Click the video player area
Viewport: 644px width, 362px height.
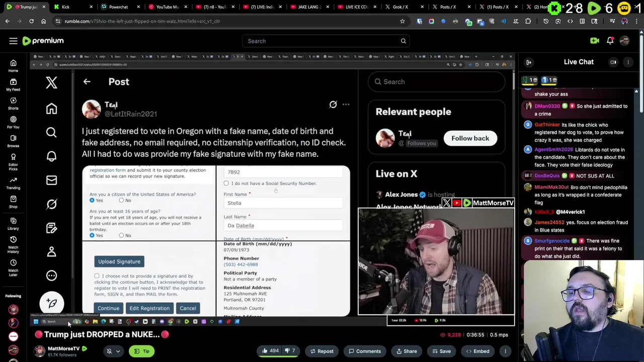click(272, 189)
